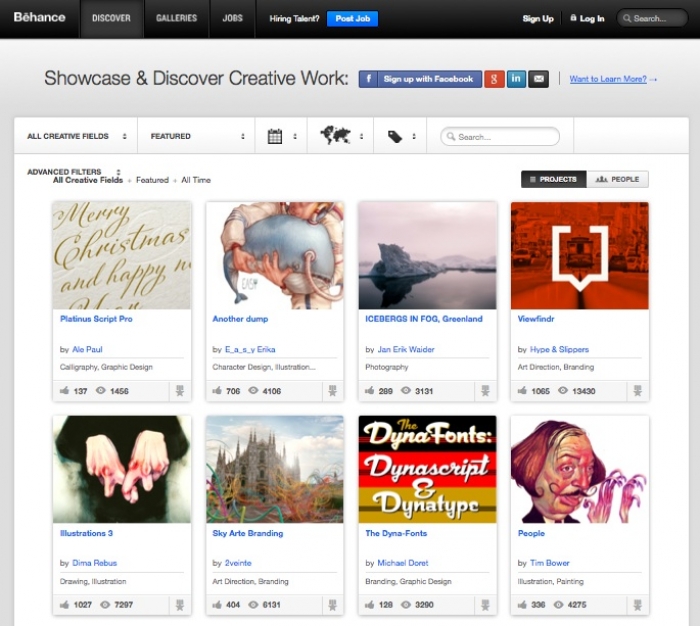Image resolution: width=700 pixels, height=626 pixels.
Task: Open the Viewfindr thumbnail image
Action: 580,255
